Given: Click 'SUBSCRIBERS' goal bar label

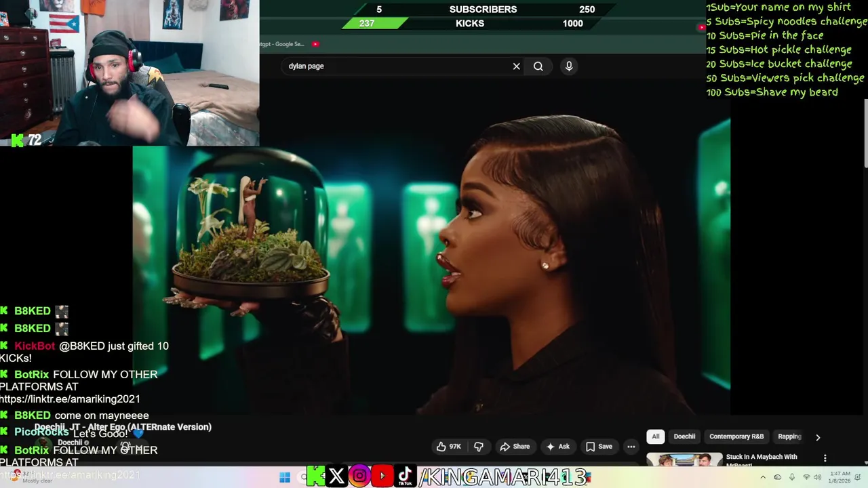Looking at the screenshot, I should point(483,9).
